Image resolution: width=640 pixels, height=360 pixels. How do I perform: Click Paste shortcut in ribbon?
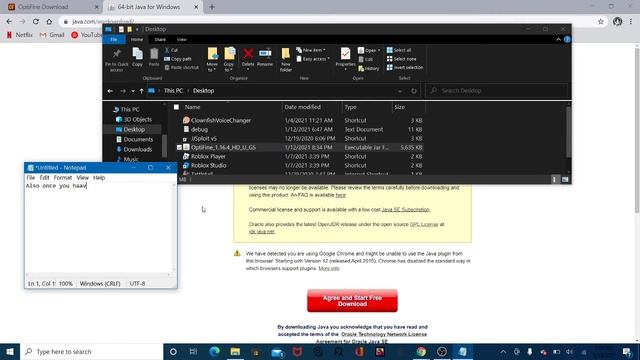(x=182, y=67)
